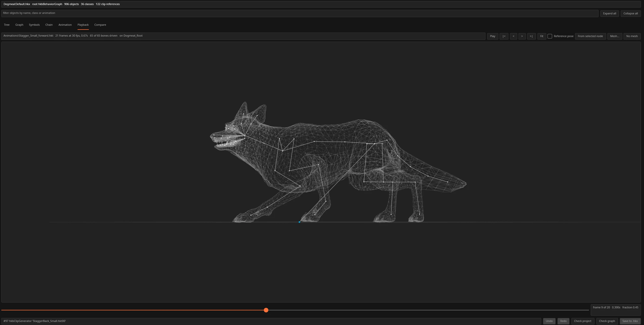
Task: Step back one frame with < button
Action: coord(513,36)
